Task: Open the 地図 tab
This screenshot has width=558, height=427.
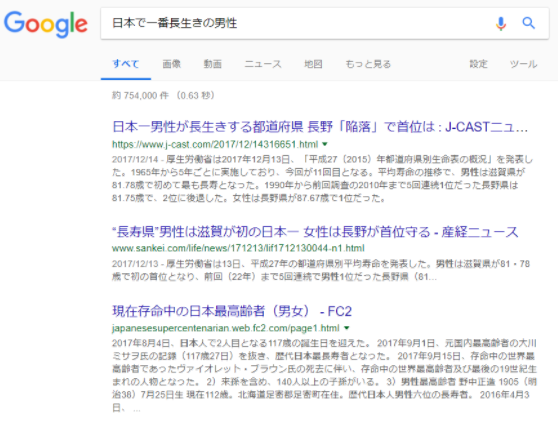Action: click(x=313, y=64)
